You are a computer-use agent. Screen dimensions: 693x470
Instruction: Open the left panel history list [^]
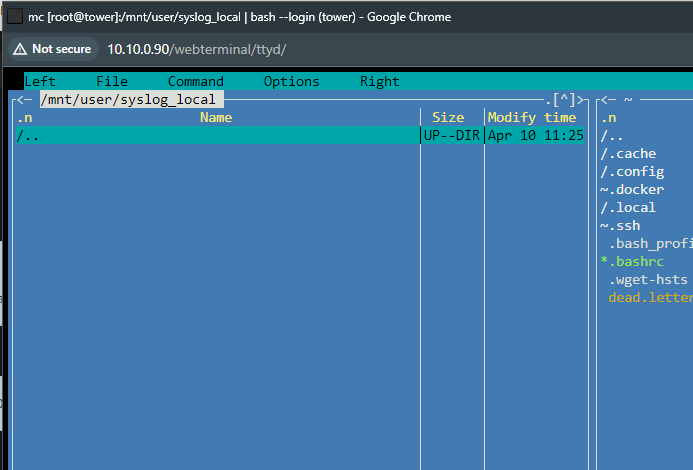tap(564, 100)
